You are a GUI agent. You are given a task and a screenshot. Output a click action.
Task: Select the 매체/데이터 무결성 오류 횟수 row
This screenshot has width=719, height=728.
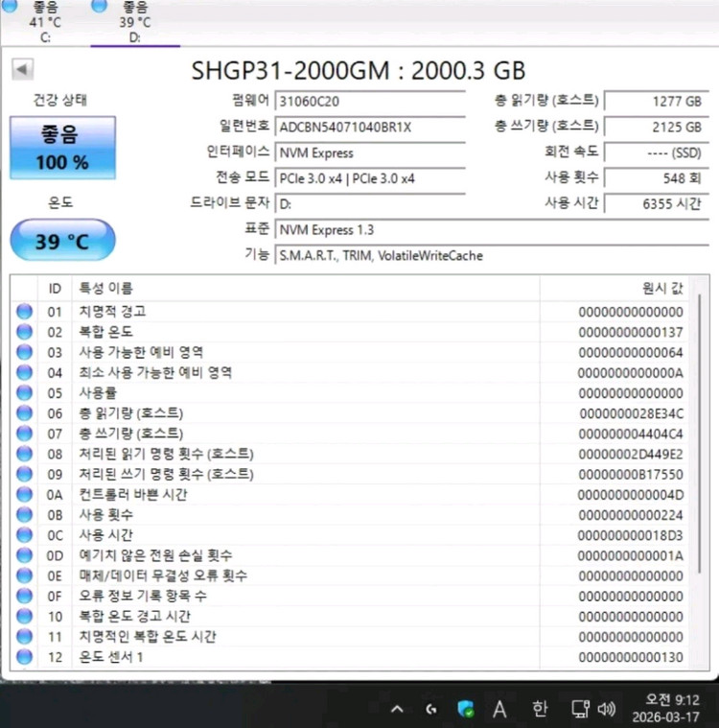pos(350,576)
